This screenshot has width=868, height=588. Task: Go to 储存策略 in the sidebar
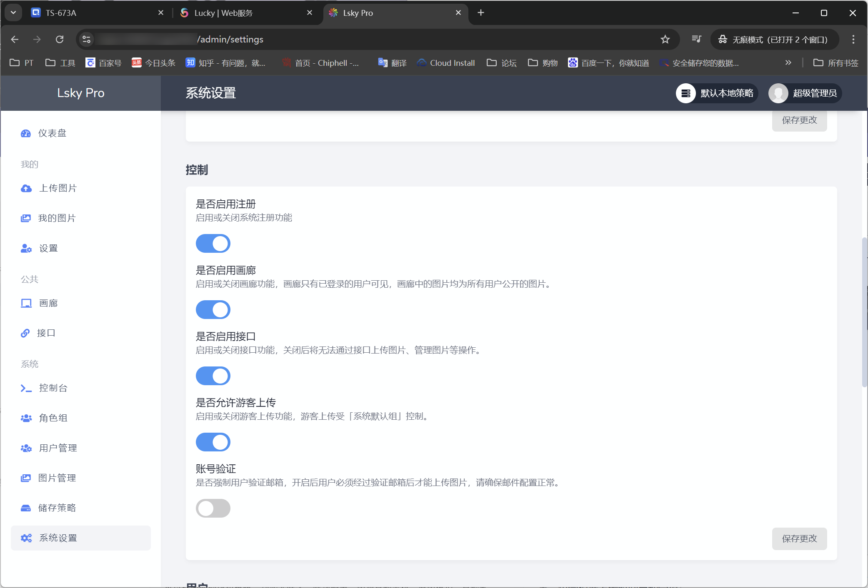point(80,508)
